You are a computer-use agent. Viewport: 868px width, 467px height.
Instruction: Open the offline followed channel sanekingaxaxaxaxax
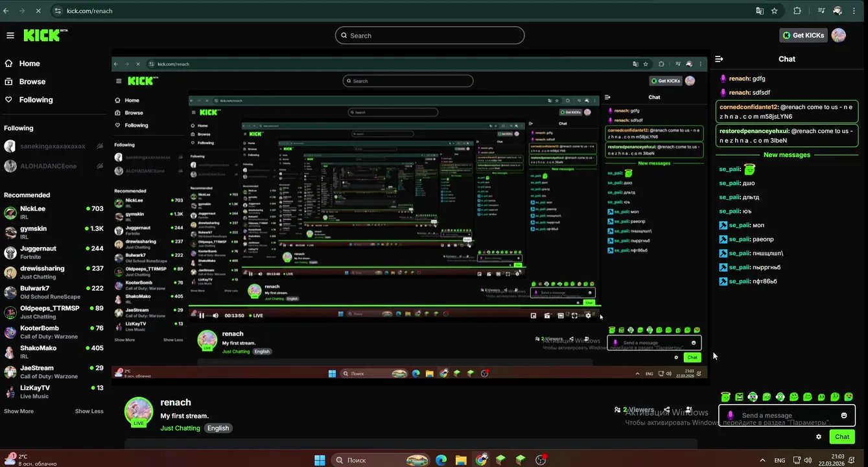(54, 147)
